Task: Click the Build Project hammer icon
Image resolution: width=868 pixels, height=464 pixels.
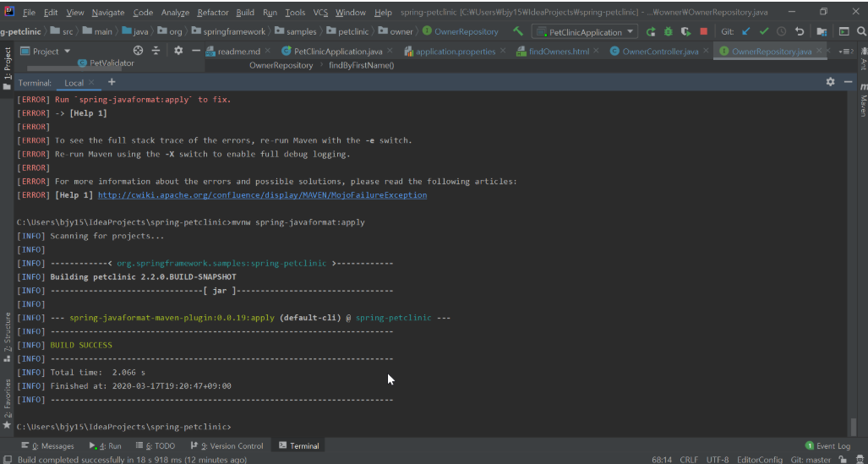Action: [x=517, y=31]
